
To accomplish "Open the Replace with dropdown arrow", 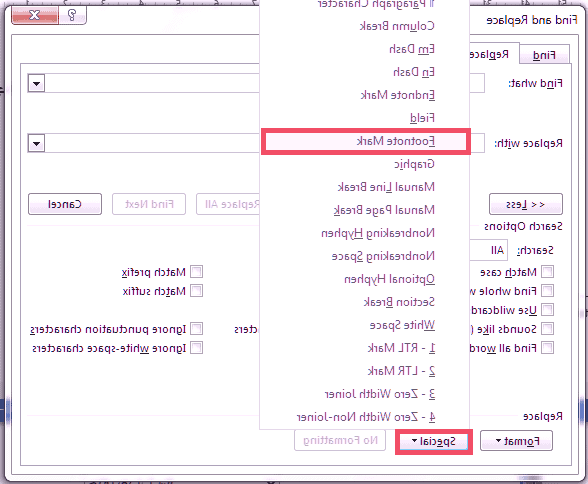I will click(x=36, y=143).
